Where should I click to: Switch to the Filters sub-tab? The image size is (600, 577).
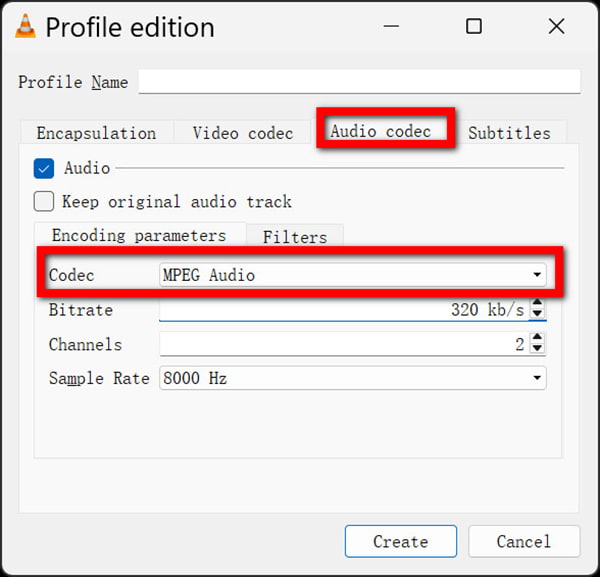[295, 236]
